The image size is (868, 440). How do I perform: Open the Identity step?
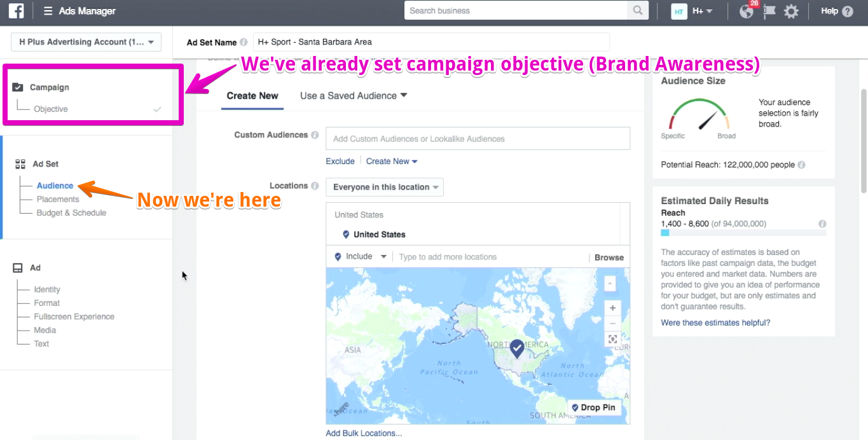pos(47,289)
